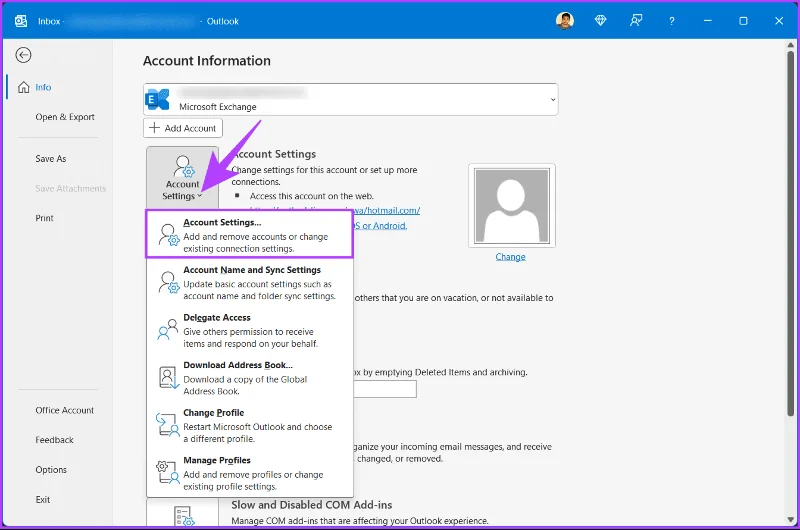Open the Open & Export page
800x530 pixels.
65,117
